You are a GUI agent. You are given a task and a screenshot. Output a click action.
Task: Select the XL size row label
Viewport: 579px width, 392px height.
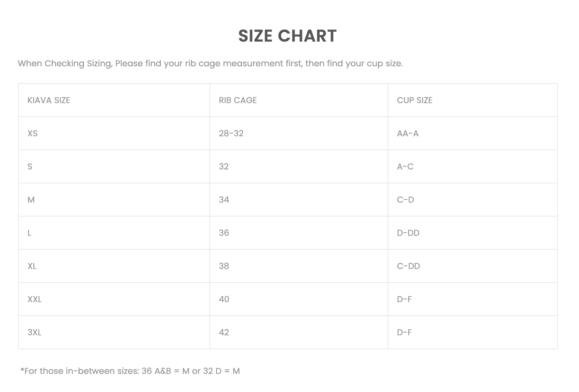[x=32, y=266]
